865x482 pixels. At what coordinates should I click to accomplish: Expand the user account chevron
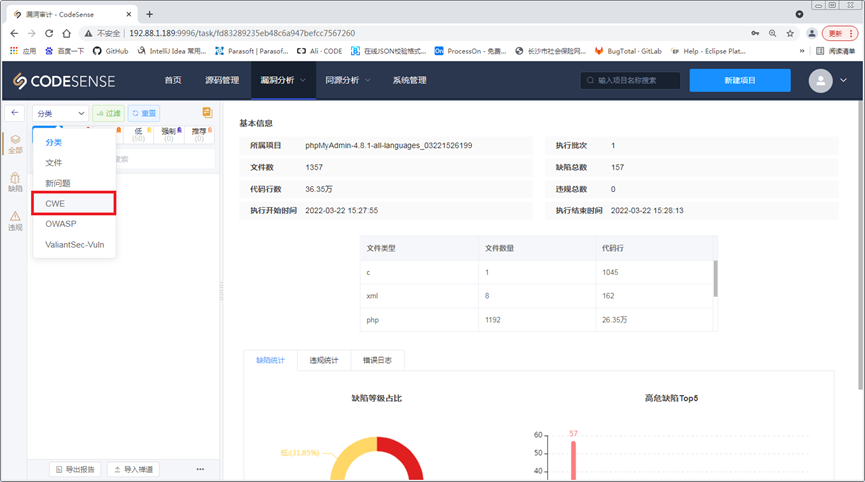coord(843,81)
